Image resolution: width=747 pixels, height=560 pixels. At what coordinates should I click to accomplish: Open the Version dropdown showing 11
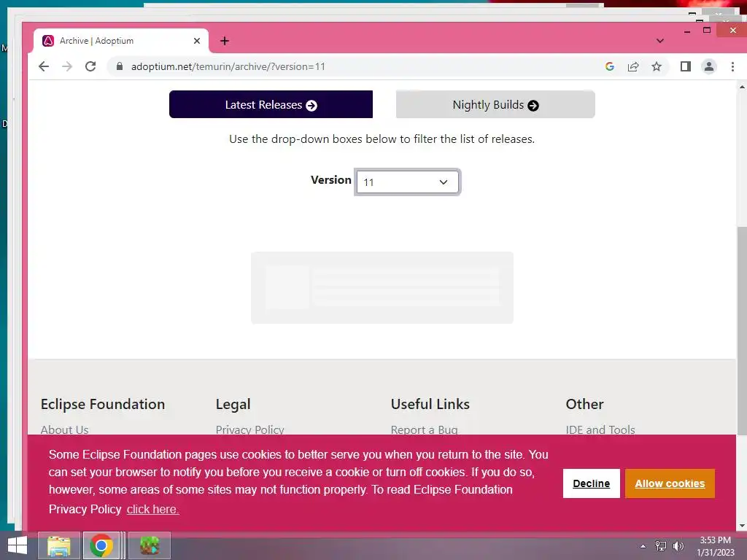click(x=407, y=182)
